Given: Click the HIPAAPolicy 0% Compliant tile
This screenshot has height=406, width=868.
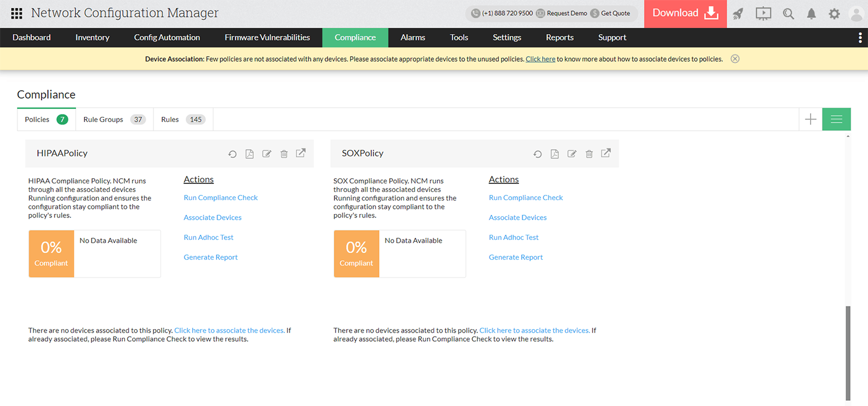Looking at the screenshot, I should click(51, 254).
